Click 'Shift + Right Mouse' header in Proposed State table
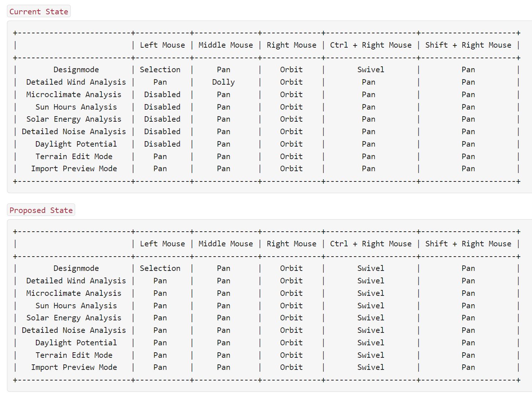This screenshot has height=397, width=532. click(x=468, y=244)
